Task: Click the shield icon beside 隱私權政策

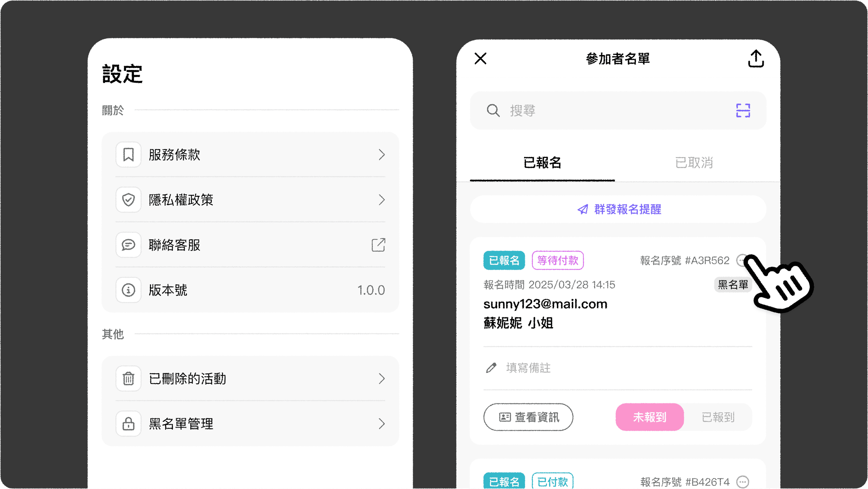Action: pyautogui.click(x=128, y=200)
